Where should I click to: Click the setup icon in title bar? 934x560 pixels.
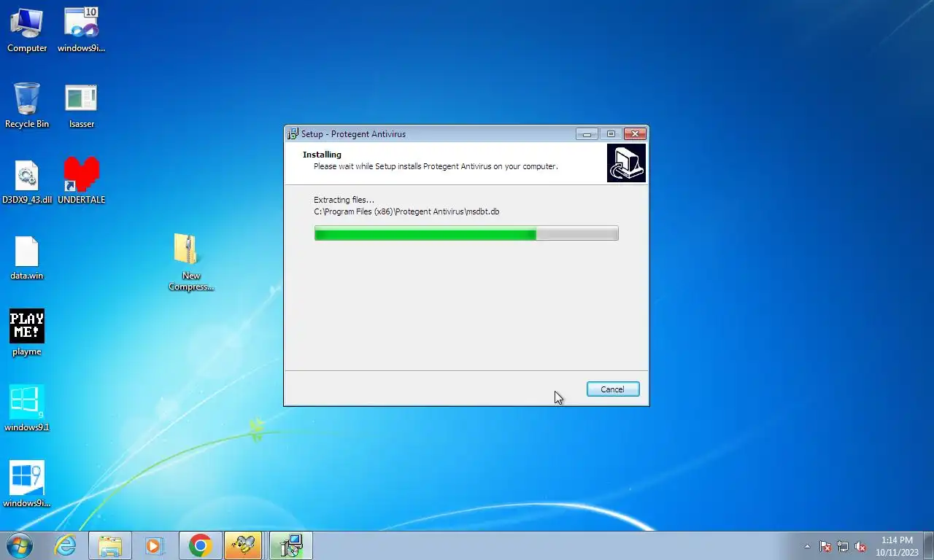[293, 133]
